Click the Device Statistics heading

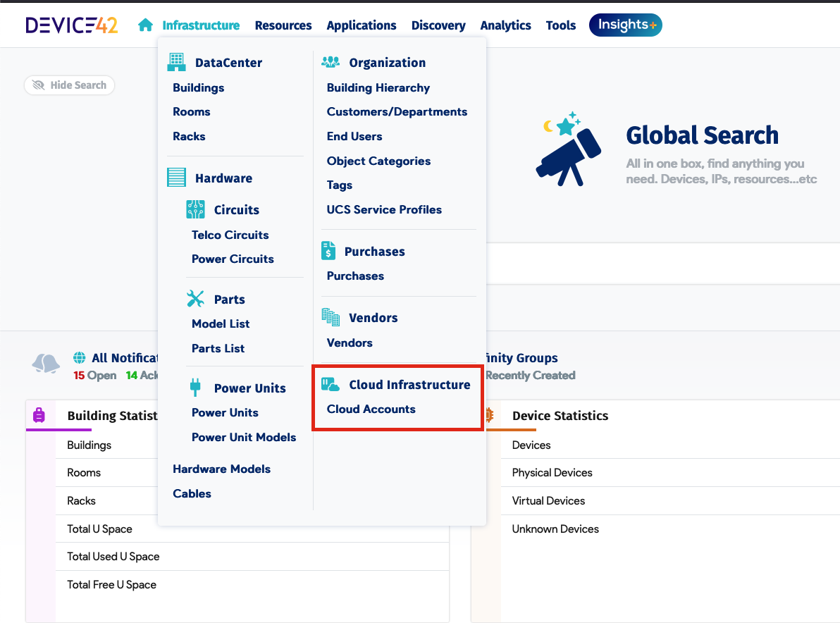(560, 416)
